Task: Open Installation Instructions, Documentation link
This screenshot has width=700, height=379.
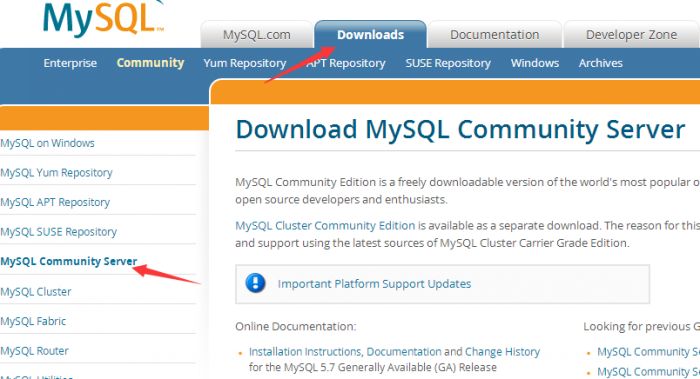Action: click(x=345, y=352)
